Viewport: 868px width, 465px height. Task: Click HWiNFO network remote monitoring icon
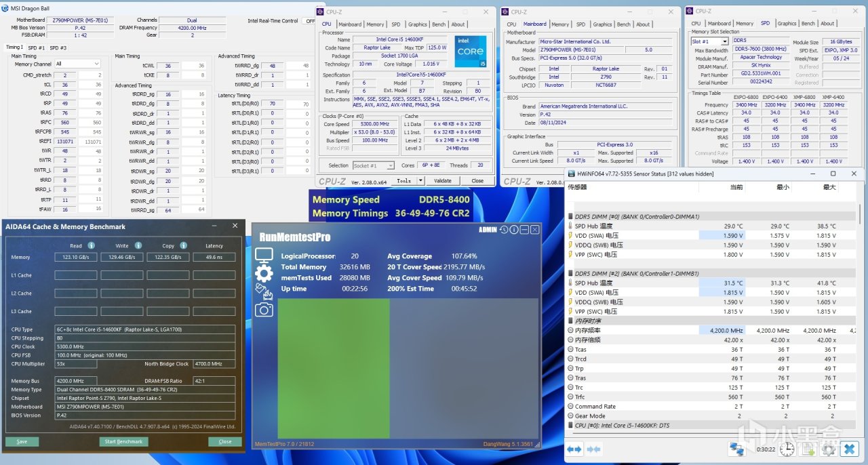[737, 449]
